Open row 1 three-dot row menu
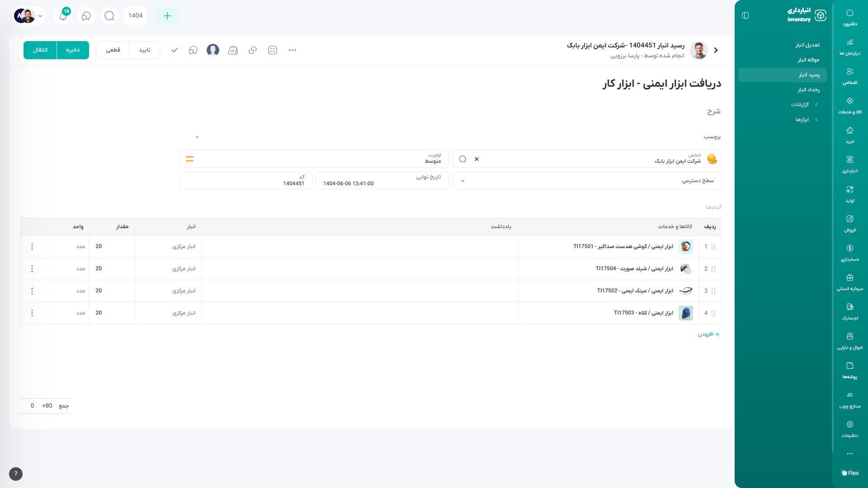This screenshot has height=488, width=868. [x=32, y=247]
